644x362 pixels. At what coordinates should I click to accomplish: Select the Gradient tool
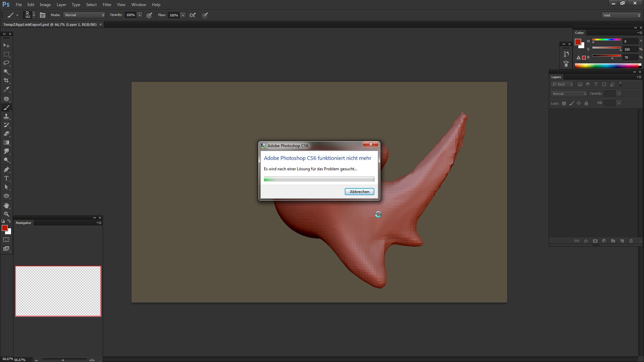(x=6, y=143)
